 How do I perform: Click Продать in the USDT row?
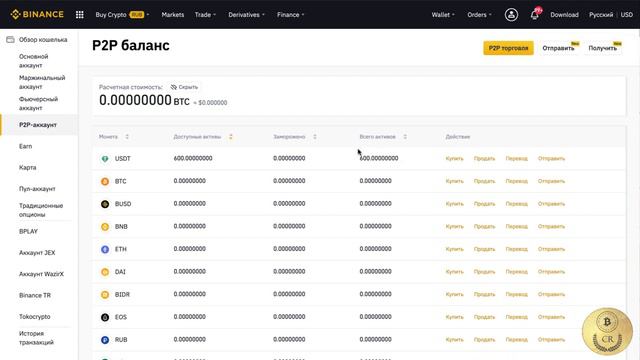(484, 158)
